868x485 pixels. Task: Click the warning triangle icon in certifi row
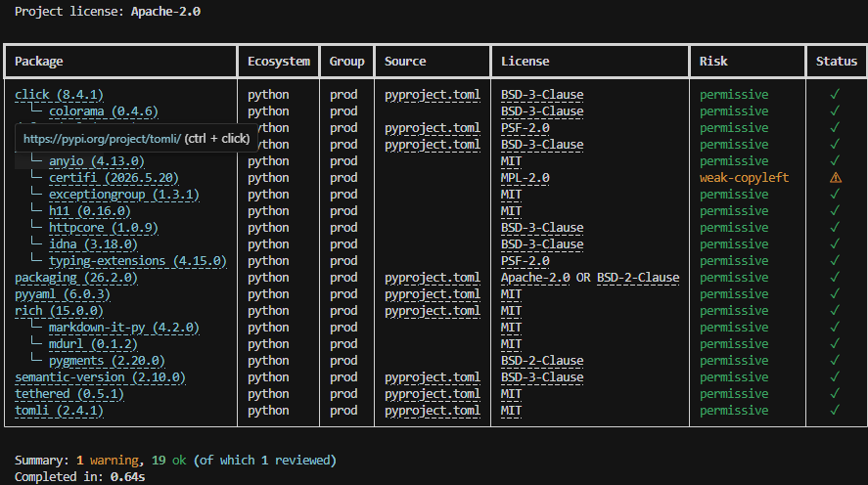tap(836, 178)
